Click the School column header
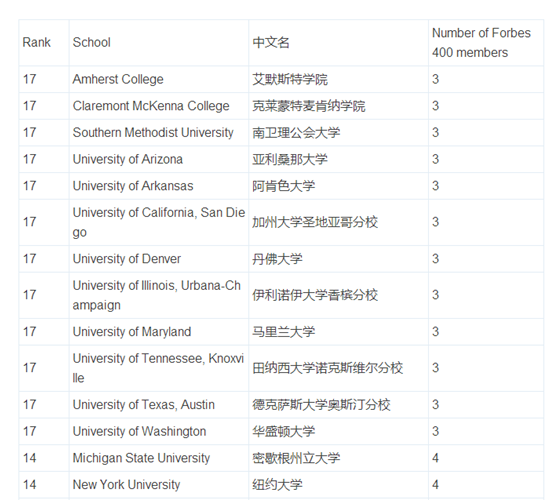This screenshot has height=502, width=558. click(x=159, y=43)
